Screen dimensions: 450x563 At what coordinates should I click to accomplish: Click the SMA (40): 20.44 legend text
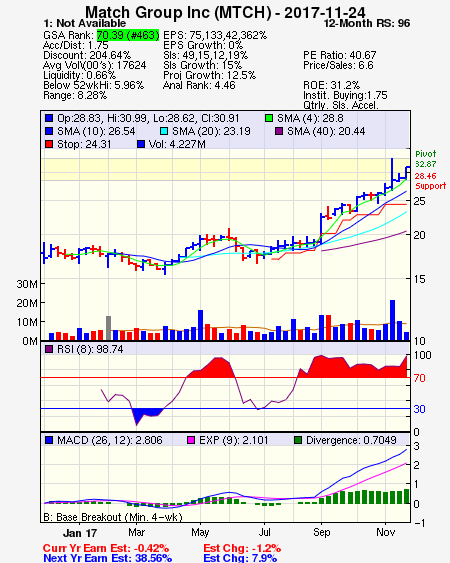pos(326,131)
